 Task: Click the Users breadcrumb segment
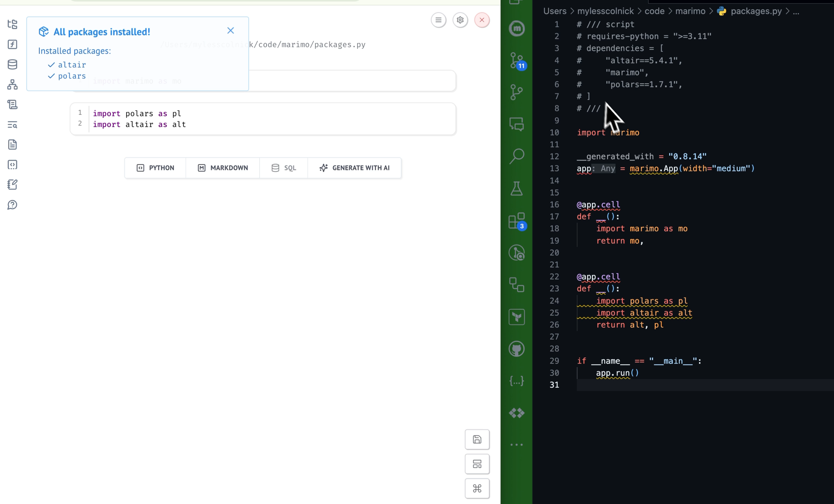555,11
